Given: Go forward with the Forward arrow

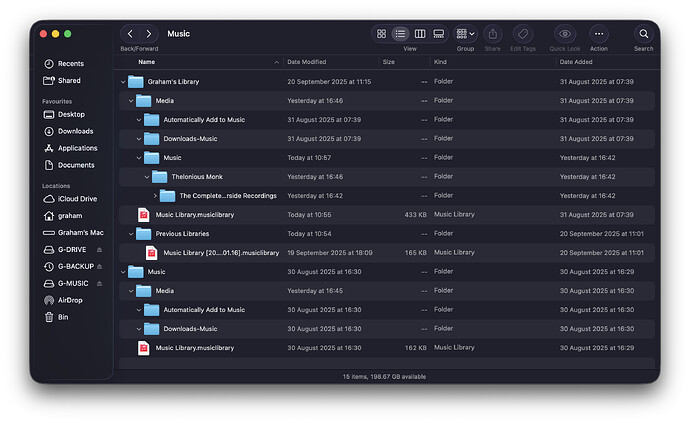Looking at the screenshot, I should [149, 34].
